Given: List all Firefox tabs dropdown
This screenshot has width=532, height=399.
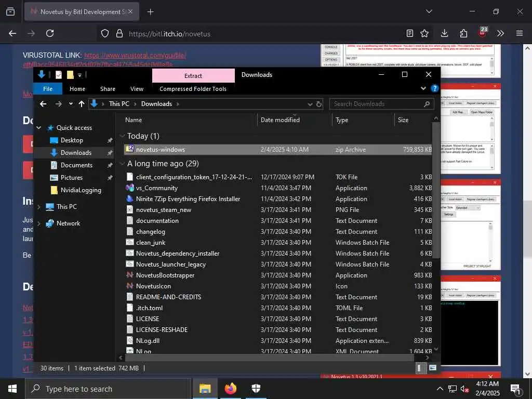Looking at the screenshot, I should [429, 11].
